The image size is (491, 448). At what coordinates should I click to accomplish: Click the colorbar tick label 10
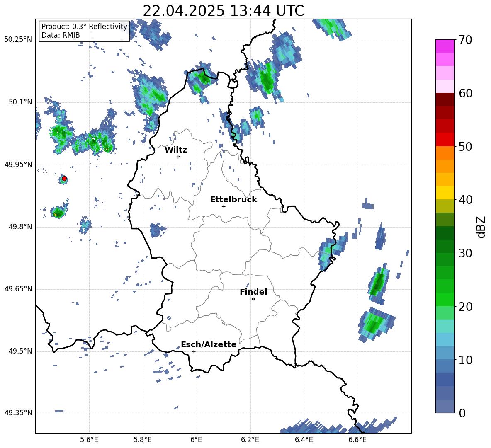coord(465,360)
